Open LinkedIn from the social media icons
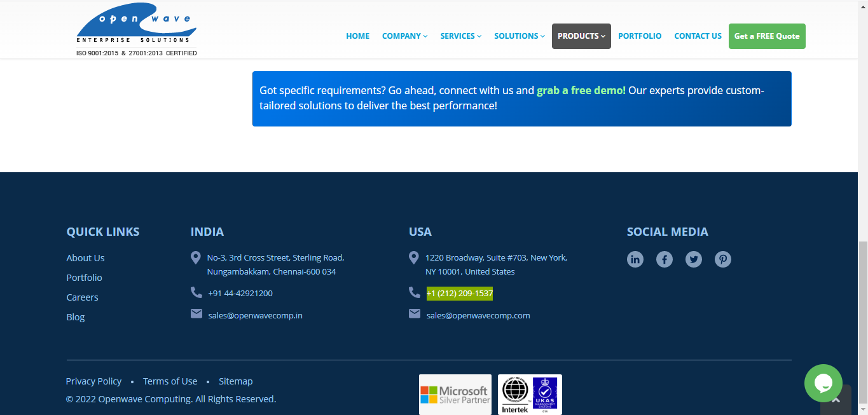868x415 pixels. coord(635,259)
